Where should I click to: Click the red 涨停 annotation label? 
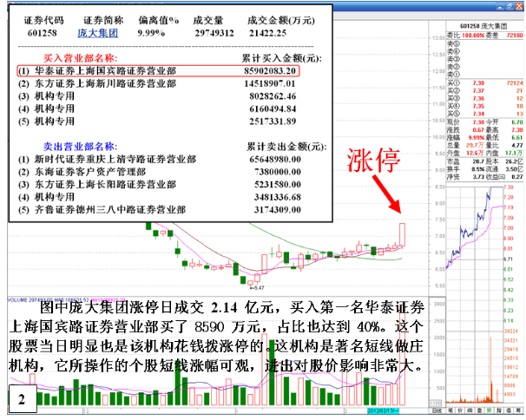(x=373, y=161)
